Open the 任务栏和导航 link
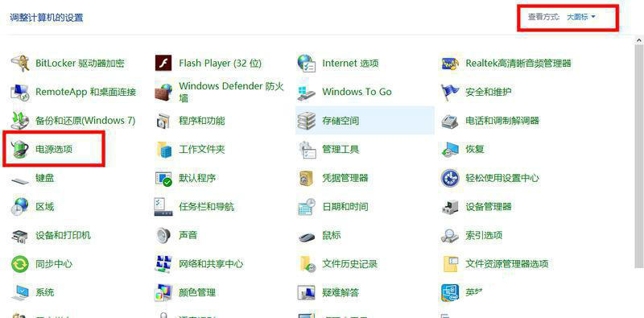 [x=207, y=206]
